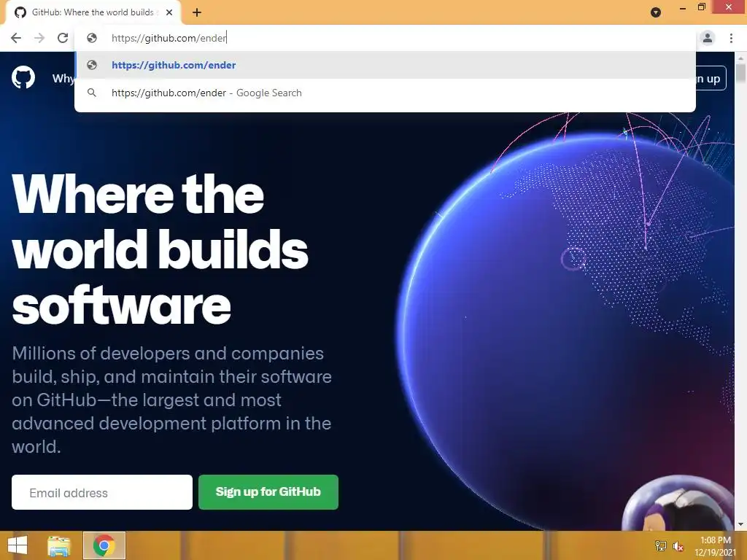747x560 pixels.
Task: Open Chrome three-dot menu
Action: pos(731,38)
